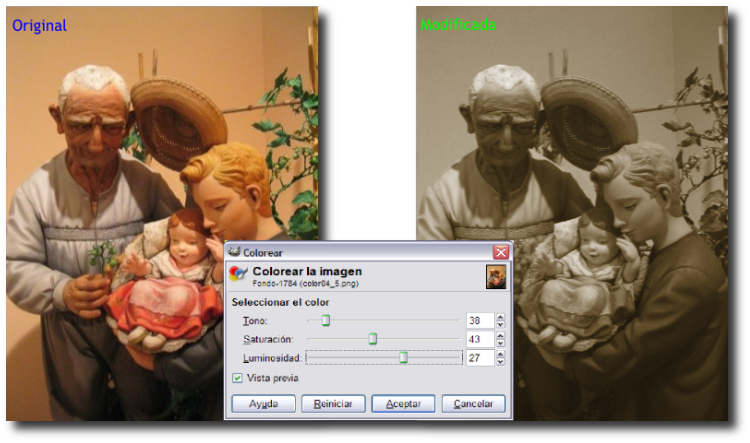Decrease Luminosidad value with down arrow

tap(500, 362)
